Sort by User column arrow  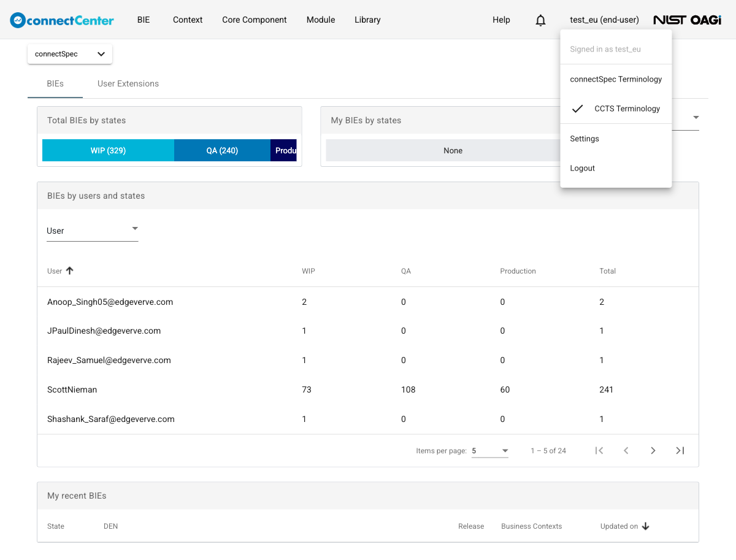(x=69, y=270)
